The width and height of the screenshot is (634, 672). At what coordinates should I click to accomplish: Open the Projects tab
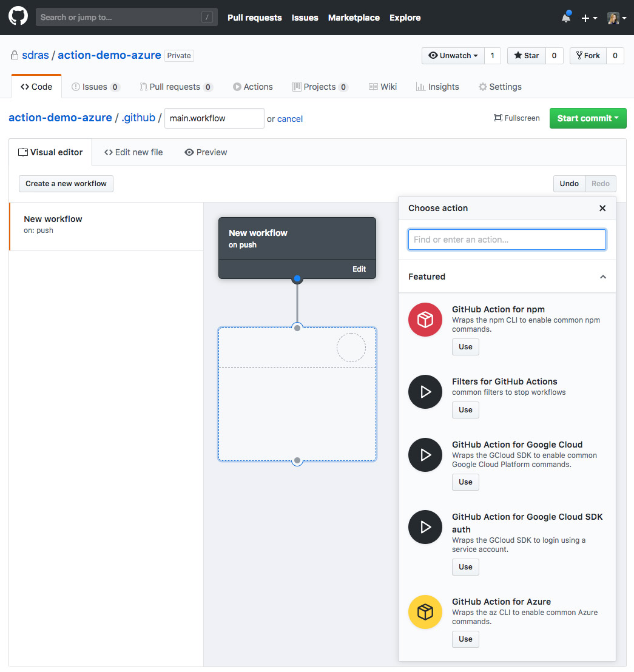(x=320, y=87)
